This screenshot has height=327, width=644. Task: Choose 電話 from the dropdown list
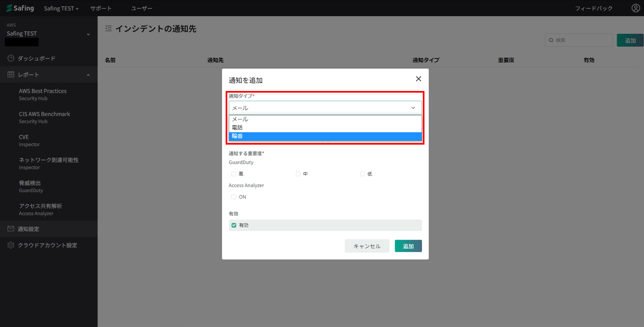325,128
